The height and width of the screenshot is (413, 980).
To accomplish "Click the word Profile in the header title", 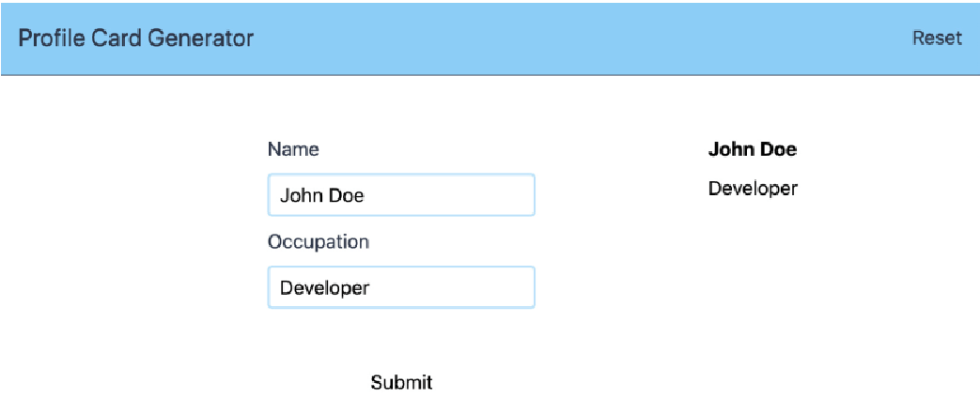I will [52, 38].
